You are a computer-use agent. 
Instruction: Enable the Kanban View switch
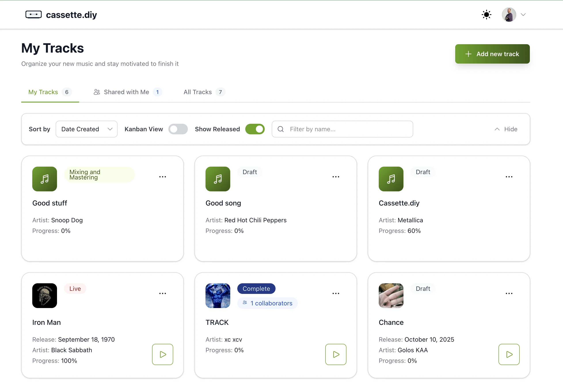[178, 129]
